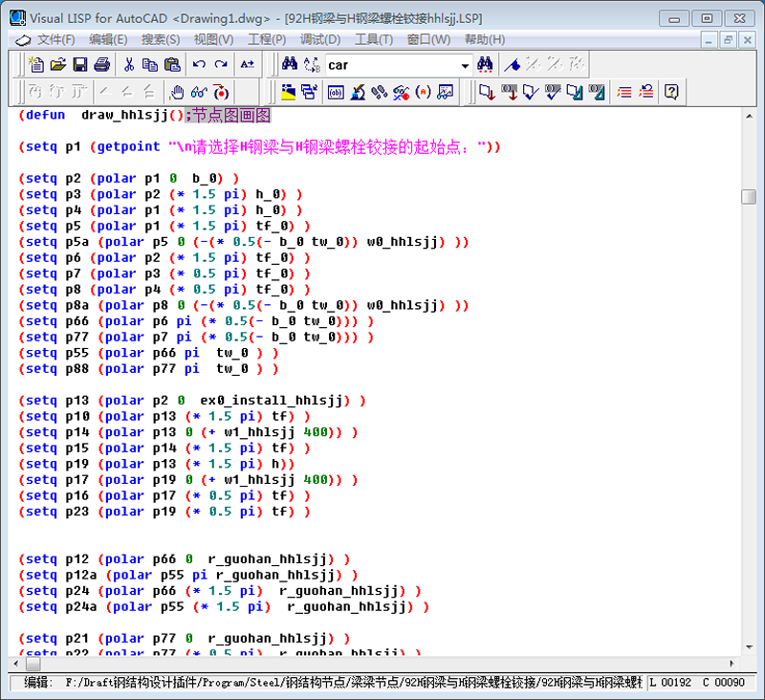Open the 工程(P) menu
The height and width of the screenshot is (700, 765).
[x=267, y=39]
